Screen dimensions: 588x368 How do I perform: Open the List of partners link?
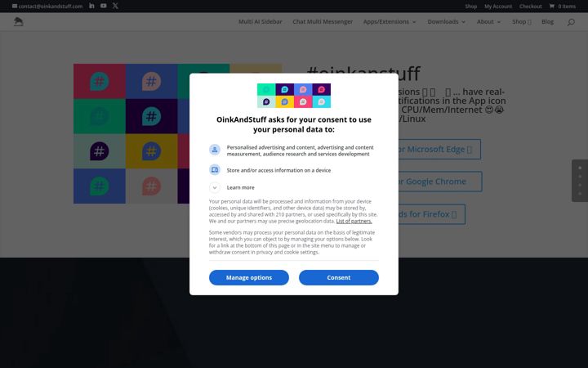[354, 221]
